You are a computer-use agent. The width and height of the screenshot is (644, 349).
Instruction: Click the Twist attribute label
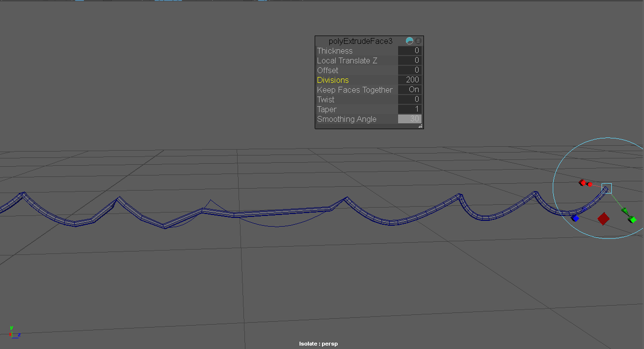coord(325,99)
